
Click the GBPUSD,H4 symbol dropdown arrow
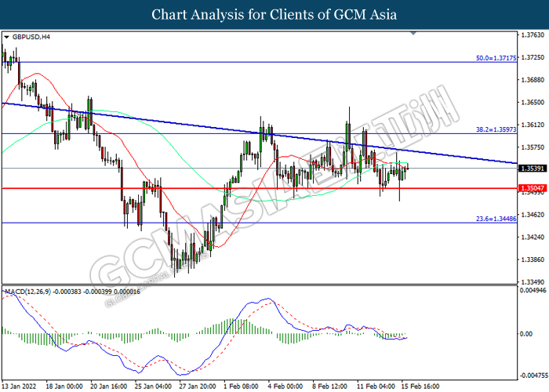(x=6, y=37)
